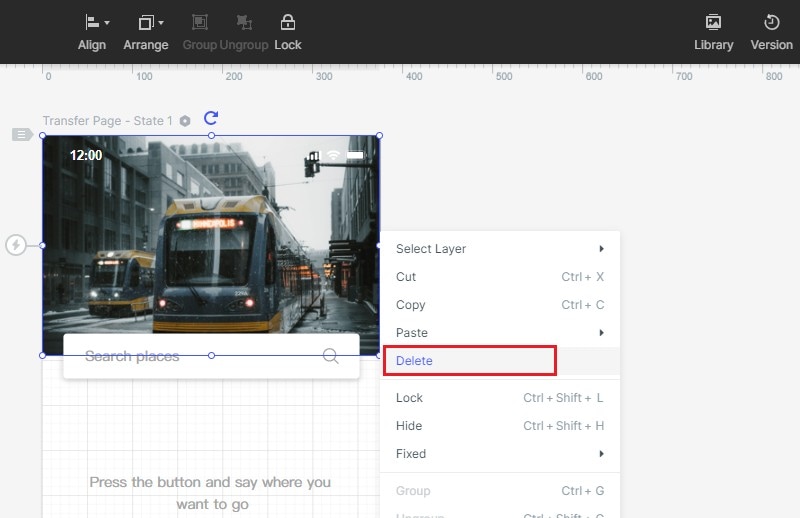Click the 'Press the button and say' text
Screen dimensions: 800x518
tap(210, 493)
